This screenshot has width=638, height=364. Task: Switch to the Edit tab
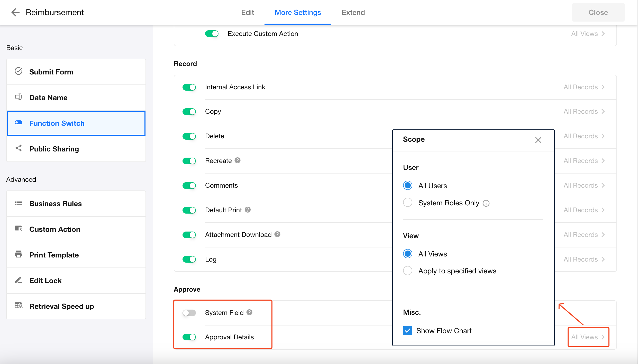coord(247,12)
